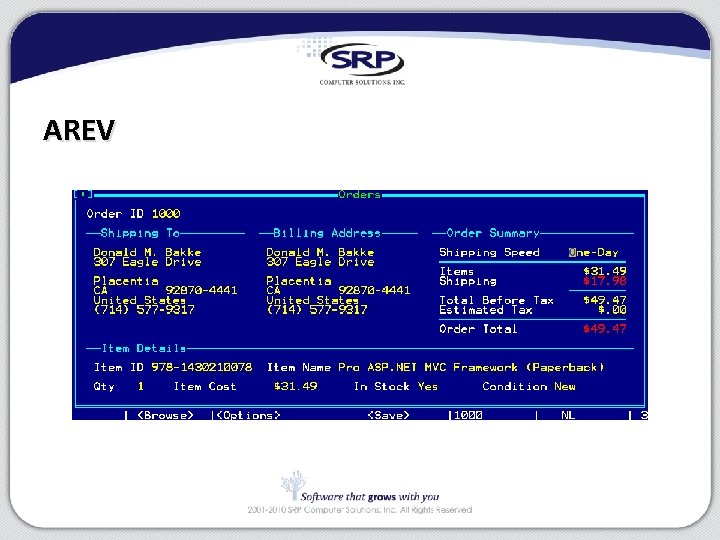Click 307 Eagle Drive under Shipping To
The image size is (720, 540).
tap(147, 262)
